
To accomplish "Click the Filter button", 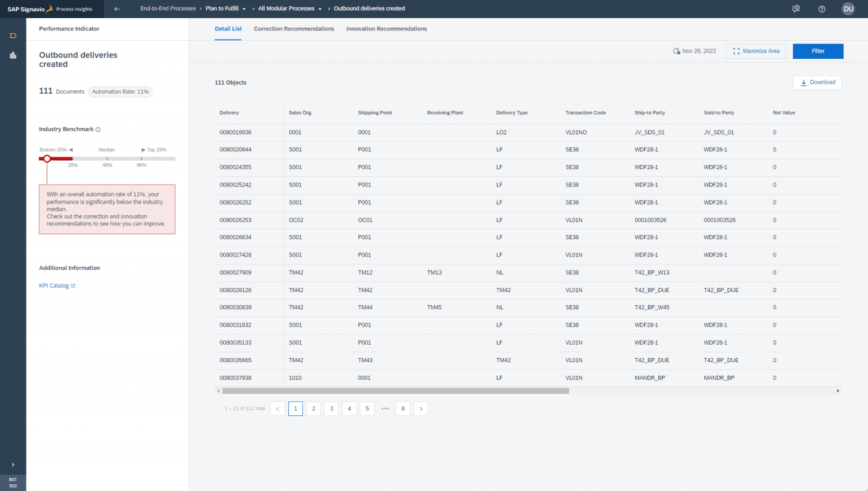I will (818, 51).
